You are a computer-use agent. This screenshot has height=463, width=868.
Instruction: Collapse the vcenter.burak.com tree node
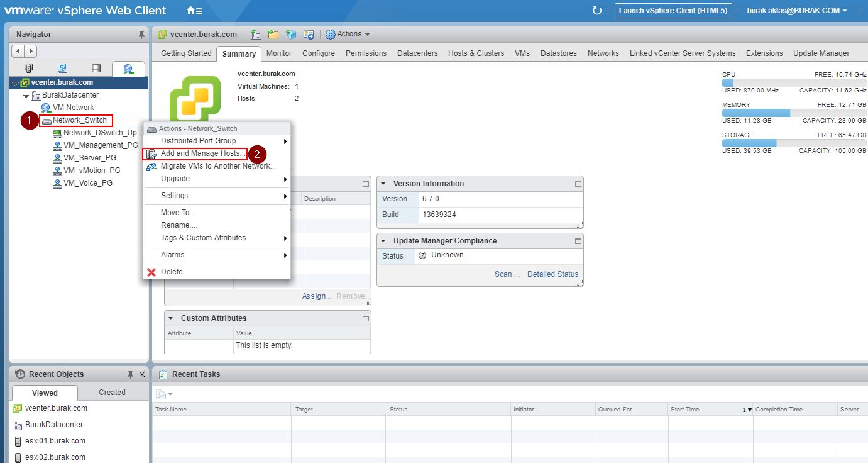click(x=15, y=83)
